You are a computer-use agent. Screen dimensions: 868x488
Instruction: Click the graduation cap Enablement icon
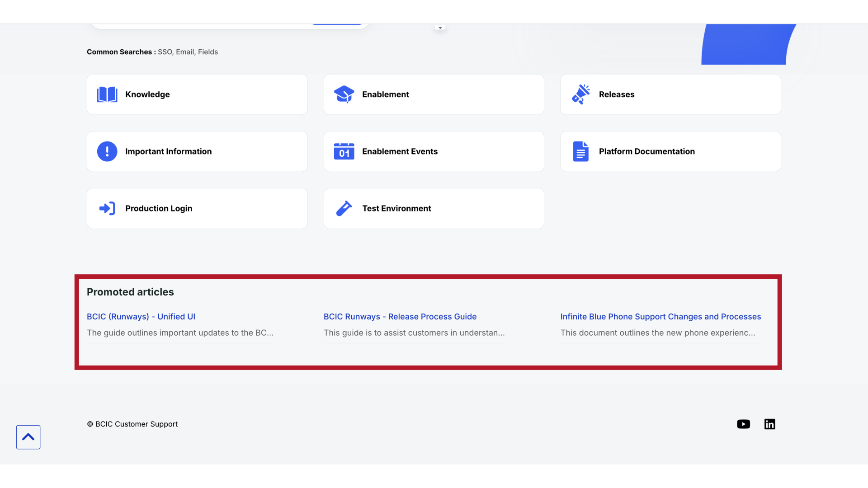point(344,94)
